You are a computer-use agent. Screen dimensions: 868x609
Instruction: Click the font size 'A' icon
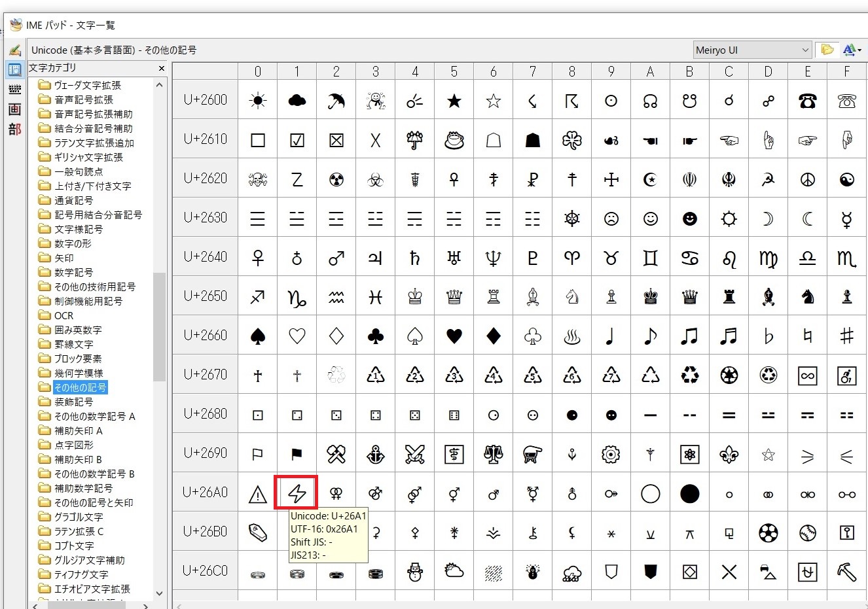[x=849, y=50]
